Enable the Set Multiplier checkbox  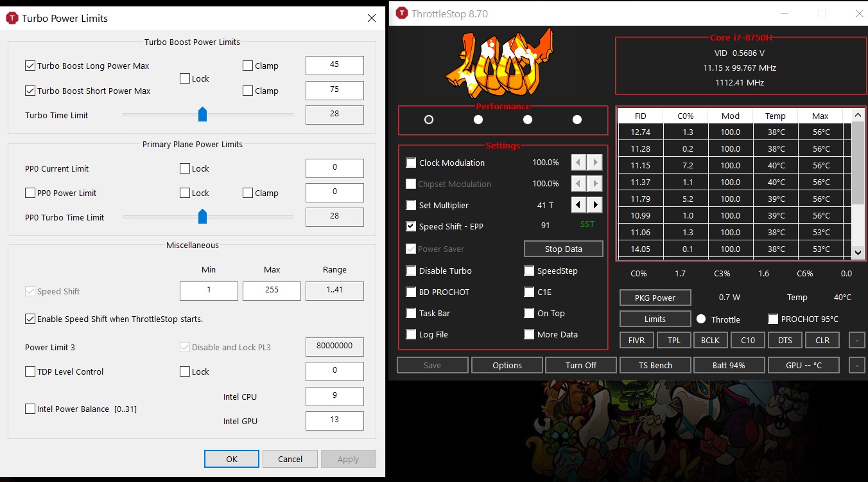[411, 205]
